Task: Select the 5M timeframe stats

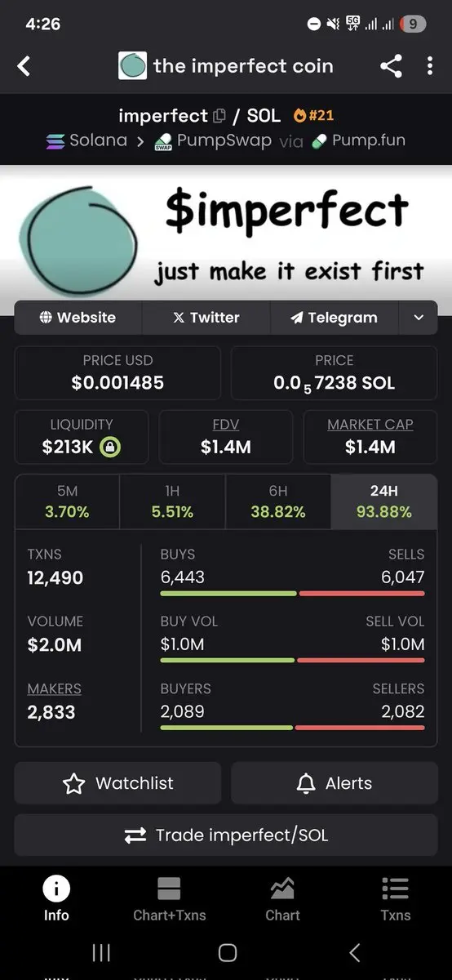Action: [x=68, y=502]
